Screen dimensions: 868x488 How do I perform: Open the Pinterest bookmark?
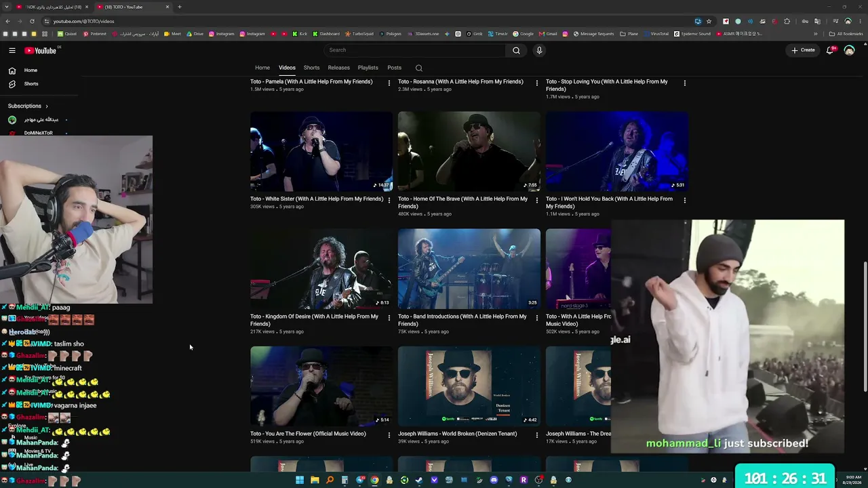(x=95, y=34)
